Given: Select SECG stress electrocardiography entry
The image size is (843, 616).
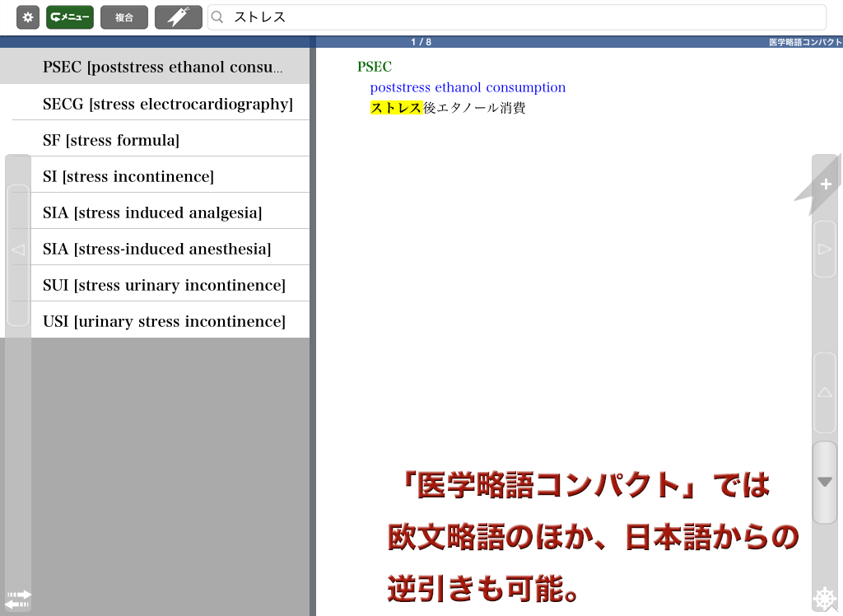Looking at the screenshot, I should [x=167, y=104].
